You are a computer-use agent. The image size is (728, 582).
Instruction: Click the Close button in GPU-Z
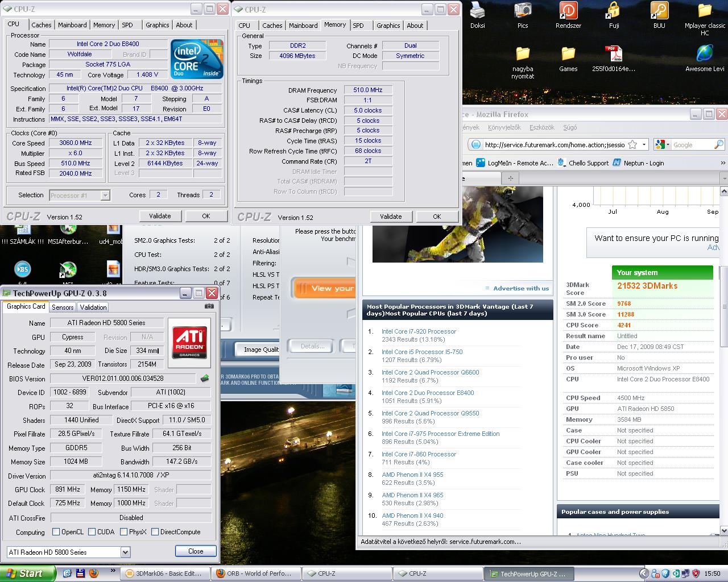click(x=196, y=551)
